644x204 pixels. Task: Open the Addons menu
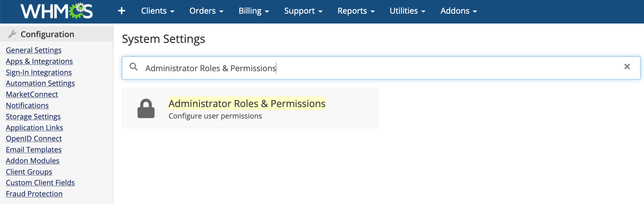(459, 11)
